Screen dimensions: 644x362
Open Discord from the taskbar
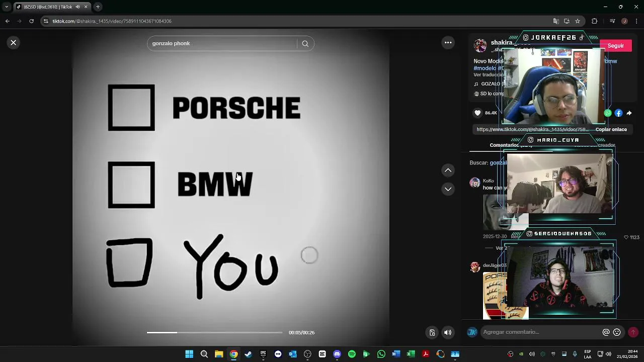tap(337, 354)
